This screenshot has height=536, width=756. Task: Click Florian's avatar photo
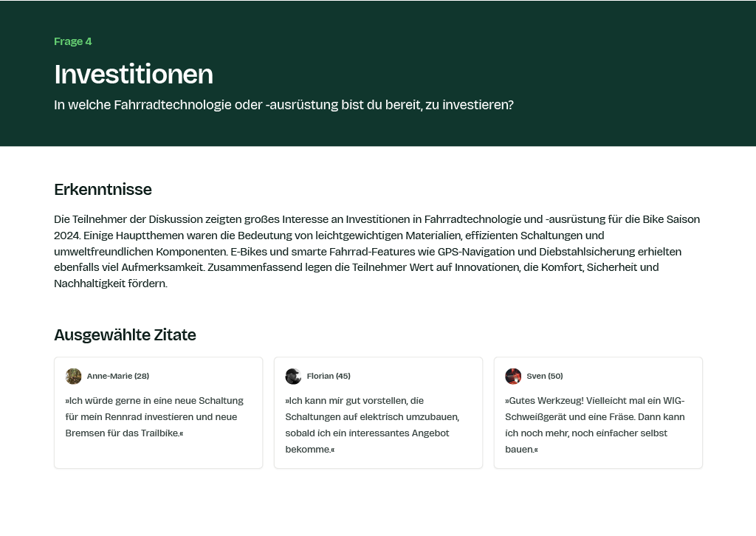tap(293, 376)
